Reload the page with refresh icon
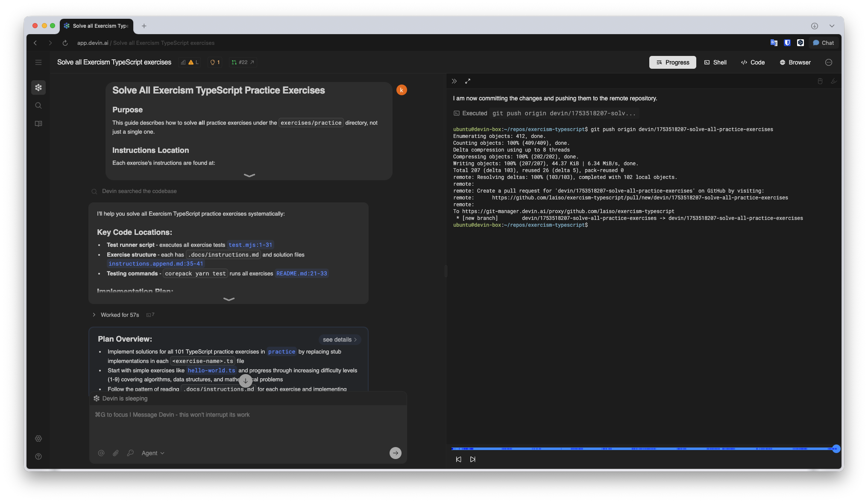The image size is (868, 503). tap(65, 43)
